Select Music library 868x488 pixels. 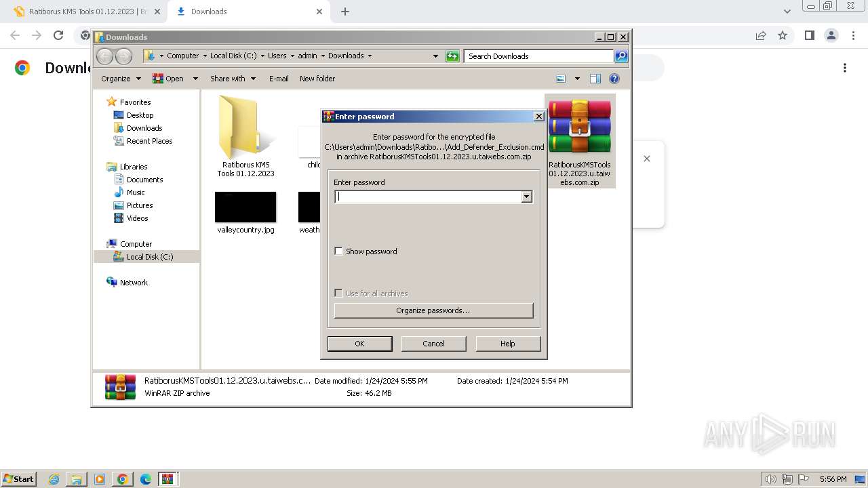pos(136,192)
